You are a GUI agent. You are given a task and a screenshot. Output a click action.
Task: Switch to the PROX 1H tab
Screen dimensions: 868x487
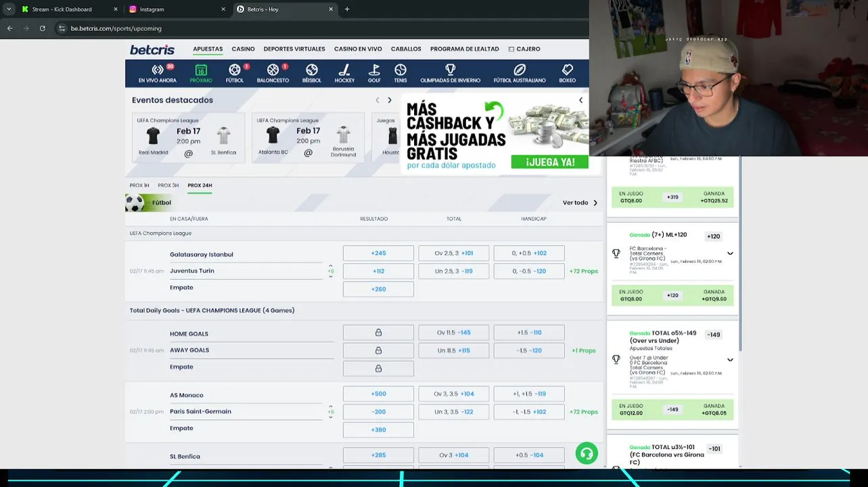(x=139, y=185)
